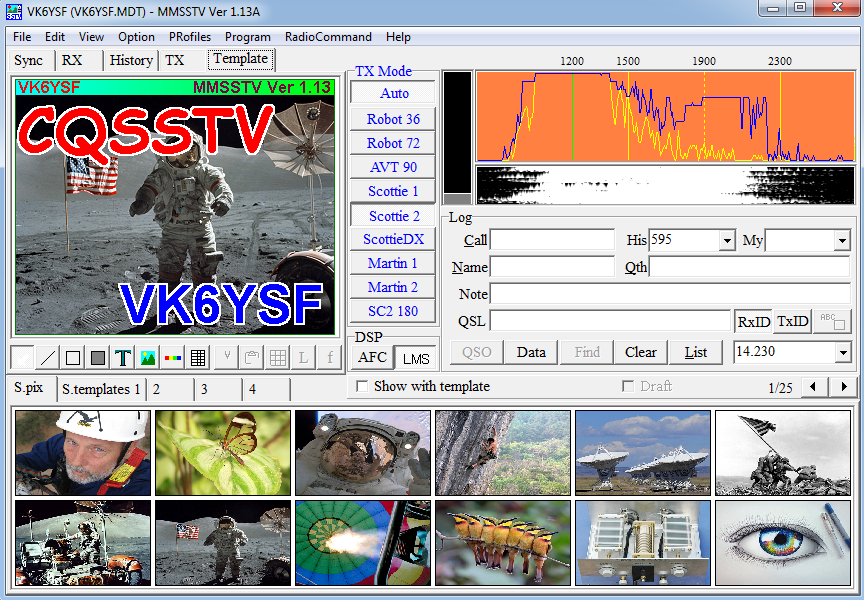This screenshot has width=864, height=600.
Task: Select the butterfly thumbnail image
Action: (x=223, y=453)
